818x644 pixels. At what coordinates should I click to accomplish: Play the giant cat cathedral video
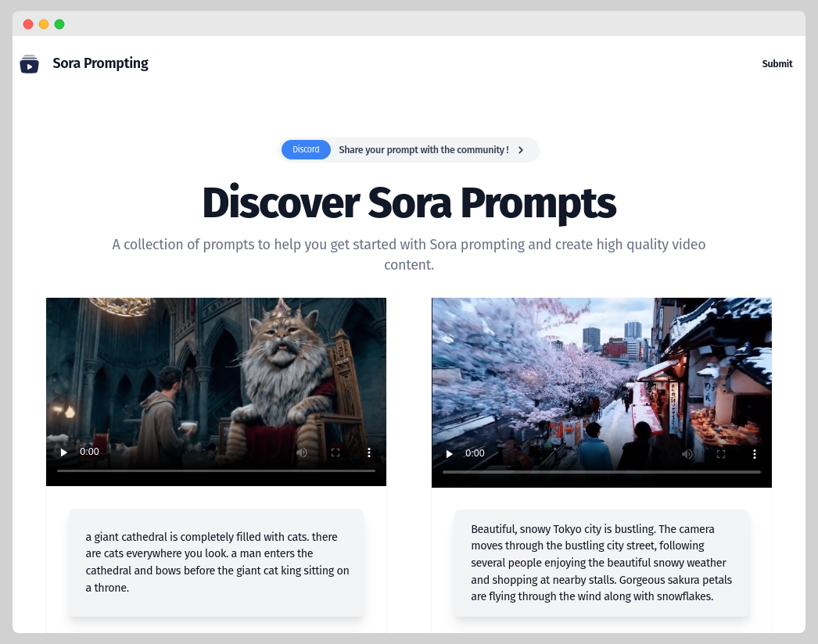coord(63,452)
